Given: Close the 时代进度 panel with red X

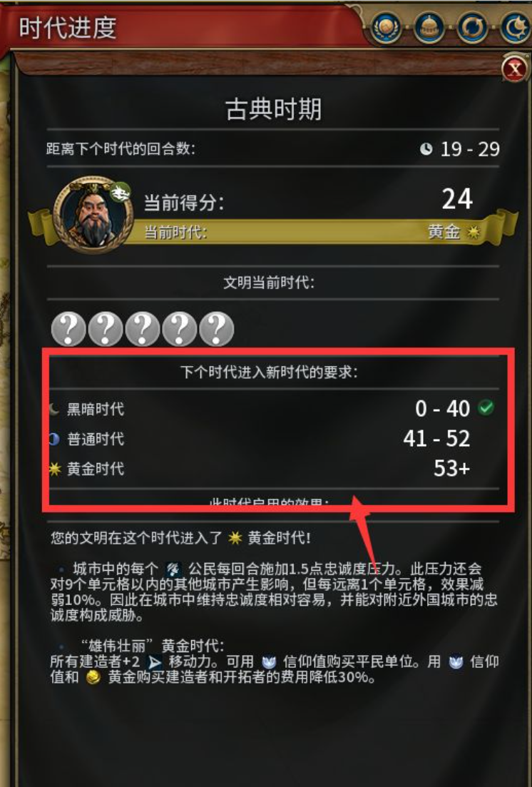Looking at the screenshot, I should [x=515, y=68].
